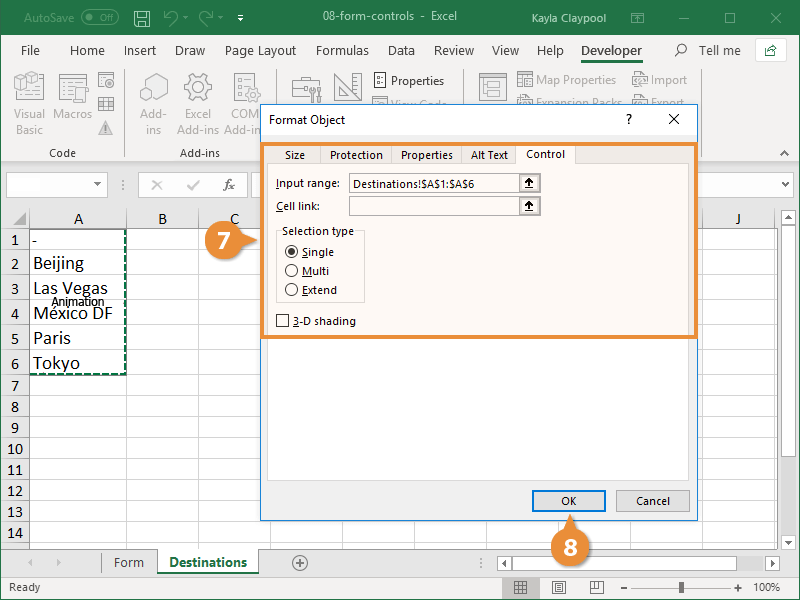Open the Customize Quick Access Toolbar menu
The width and height of the screenshot is (800, 600).
tap(240, 18)
